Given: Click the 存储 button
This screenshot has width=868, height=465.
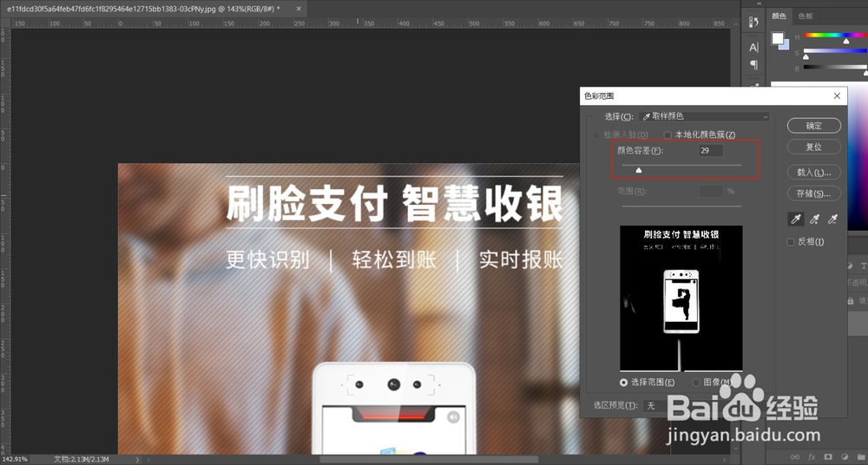Looking at the screenshot, I should coord(814,193).
